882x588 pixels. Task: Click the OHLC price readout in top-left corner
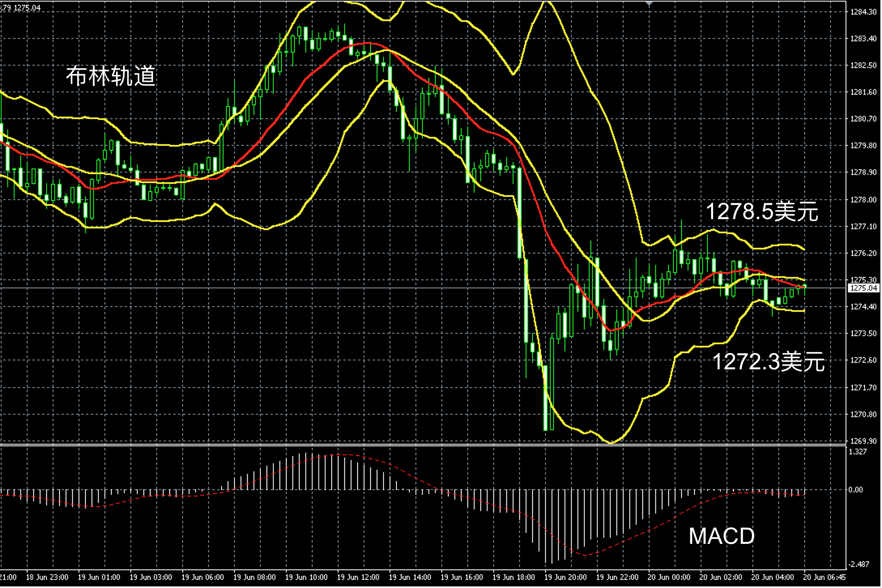tap(20, 8)
